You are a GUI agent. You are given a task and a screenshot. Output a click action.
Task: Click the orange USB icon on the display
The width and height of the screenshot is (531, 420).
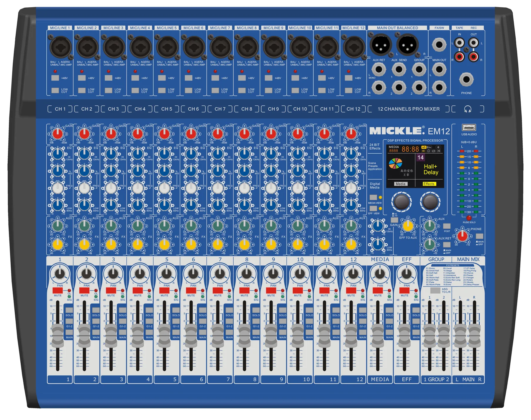click(424, 147)
